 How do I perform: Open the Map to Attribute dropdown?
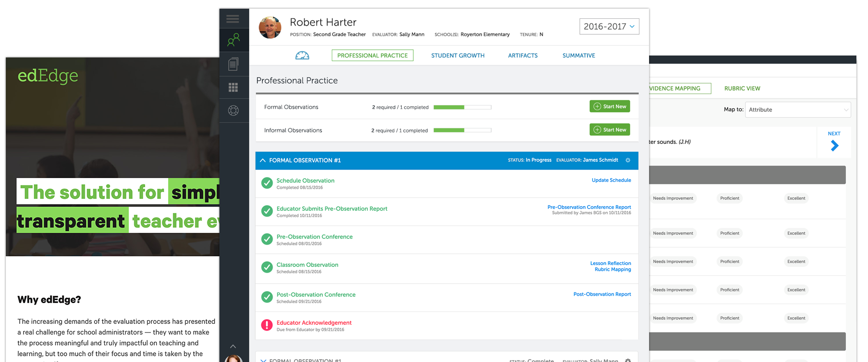[x=798, y=110]
